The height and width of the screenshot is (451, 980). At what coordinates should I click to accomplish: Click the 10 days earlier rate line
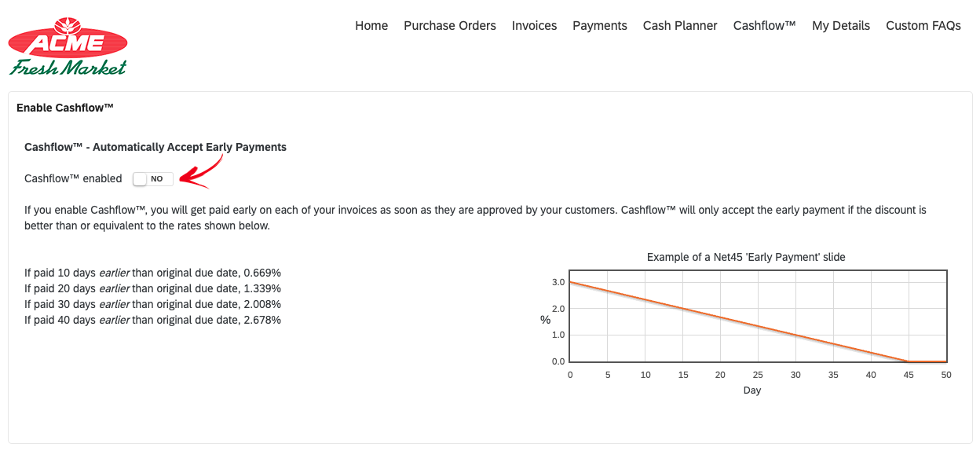pyautogui.click(x=153, y=273)
